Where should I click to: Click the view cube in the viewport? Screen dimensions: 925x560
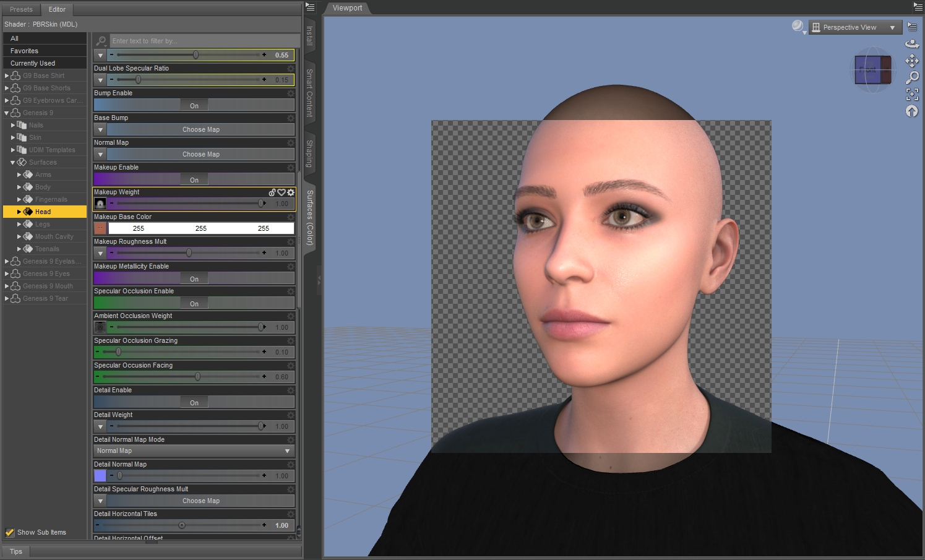click(873, 70)
